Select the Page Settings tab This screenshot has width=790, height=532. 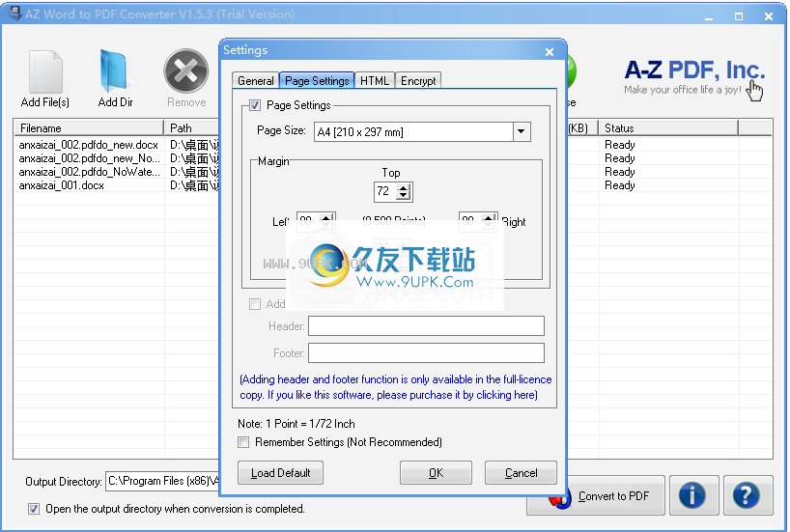tap(317, 80)
